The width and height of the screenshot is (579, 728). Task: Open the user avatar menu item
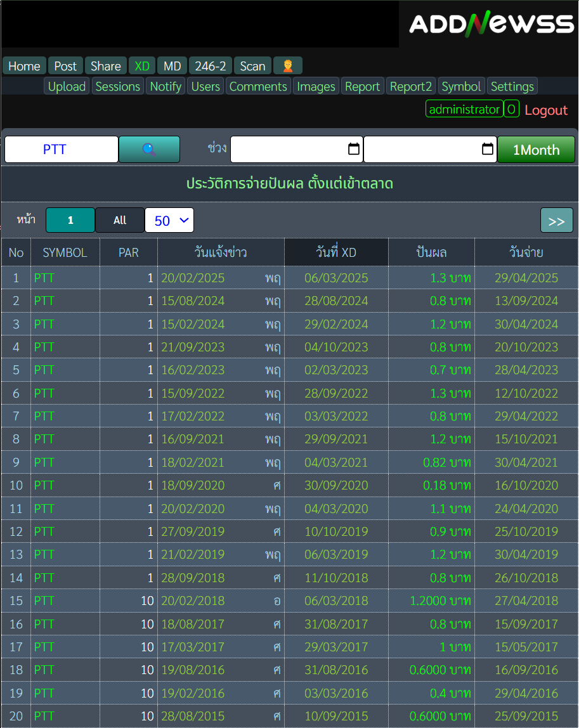click(x=288, y=66)
